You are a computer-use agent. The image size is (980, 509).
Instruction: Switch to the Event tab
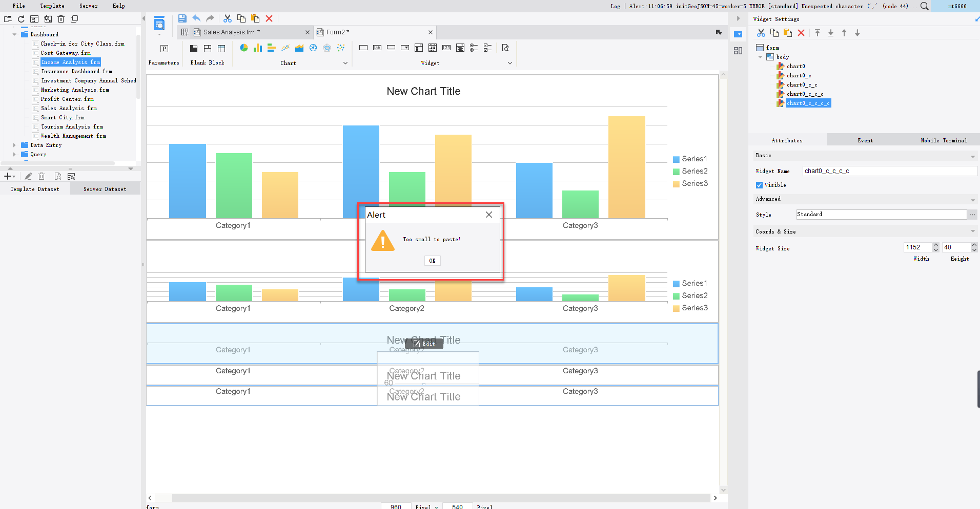click(865, 140)
